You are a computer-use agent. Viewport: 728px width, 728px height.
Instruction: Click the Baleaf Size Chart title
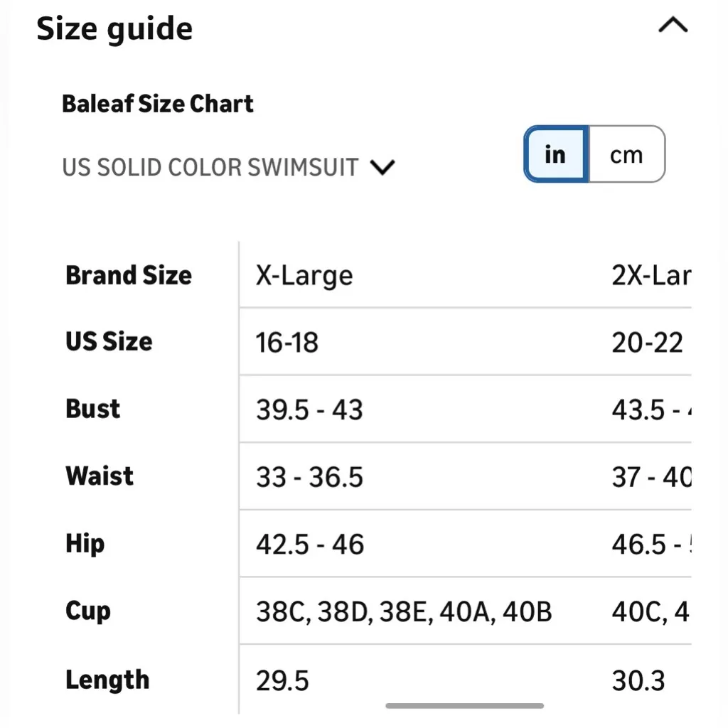tap(158, 104)
